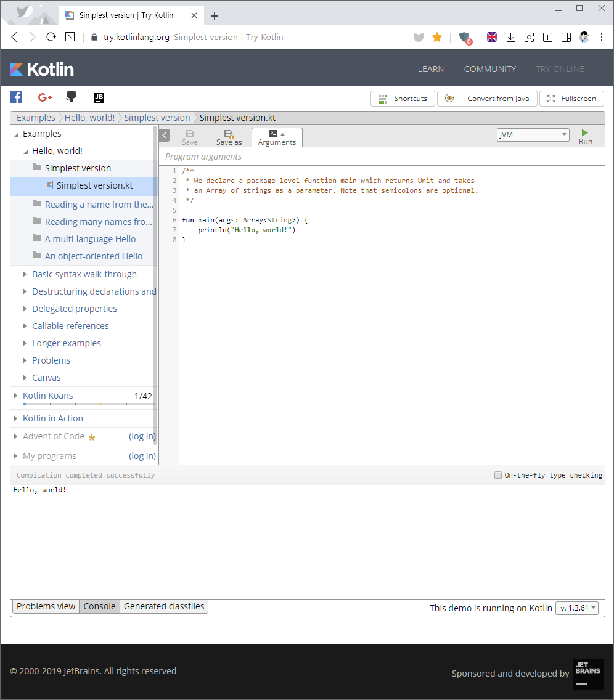Click the JetBrains logo in footer
Viewport: 614px width, 700px height.
pos(589,674)
